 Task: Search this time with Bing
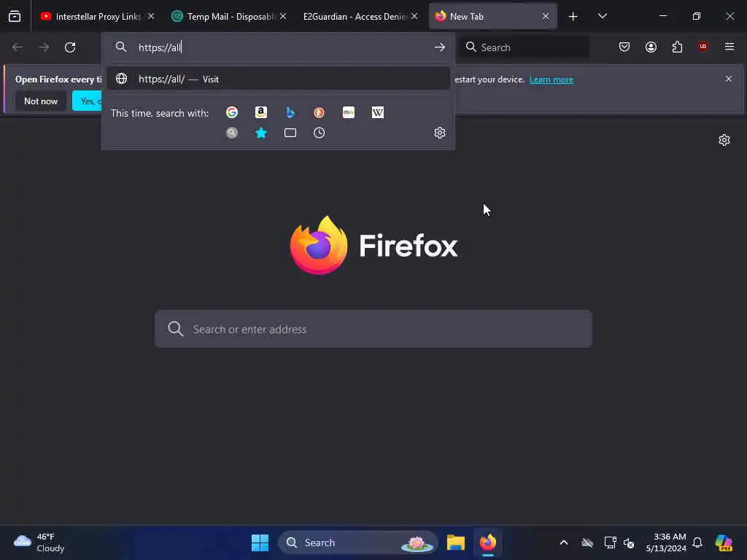290,112
